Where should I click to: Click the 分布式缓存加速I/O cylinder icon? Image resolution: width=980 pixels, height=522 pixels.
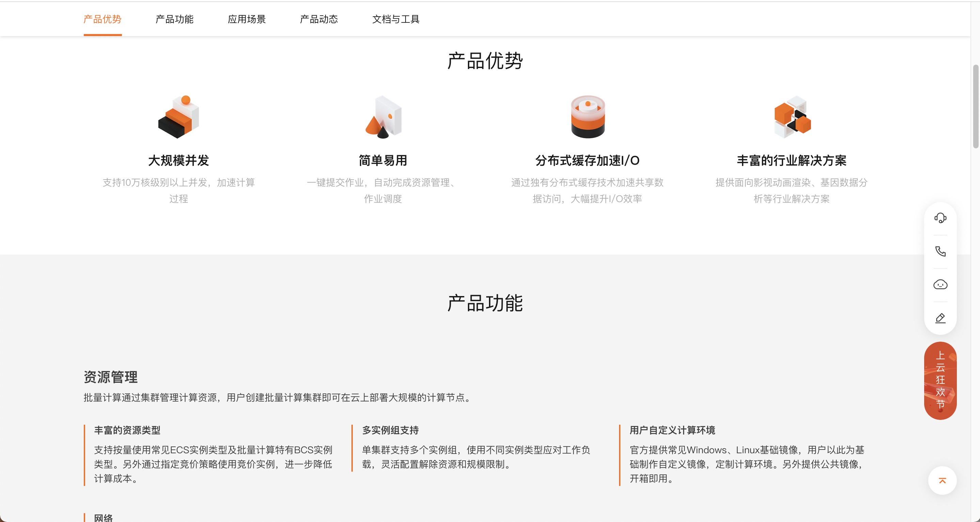[x=587, y=116]
